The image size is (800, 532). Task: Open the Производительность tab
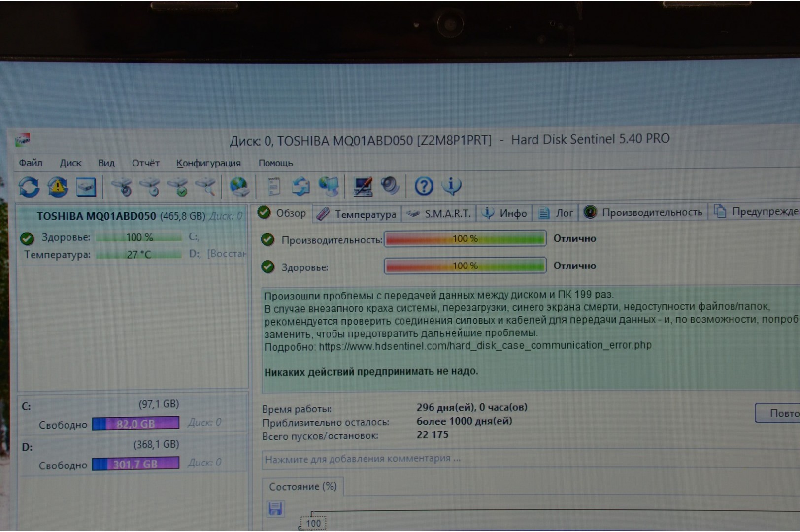pyautogui.click(x=643, y=212)
